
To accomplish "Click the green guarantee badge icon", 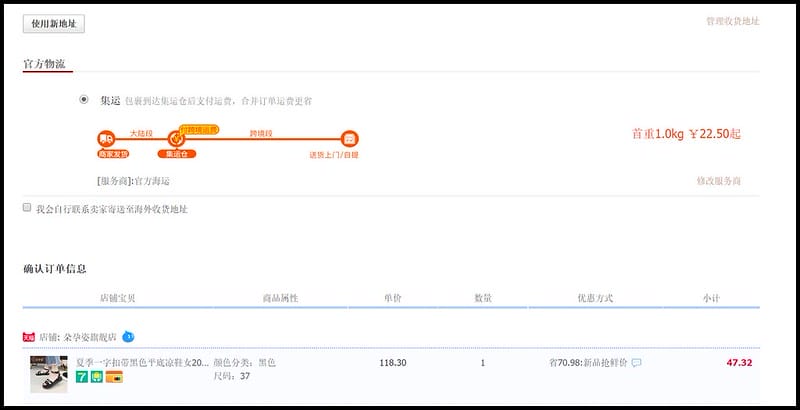I will point(97,377).
